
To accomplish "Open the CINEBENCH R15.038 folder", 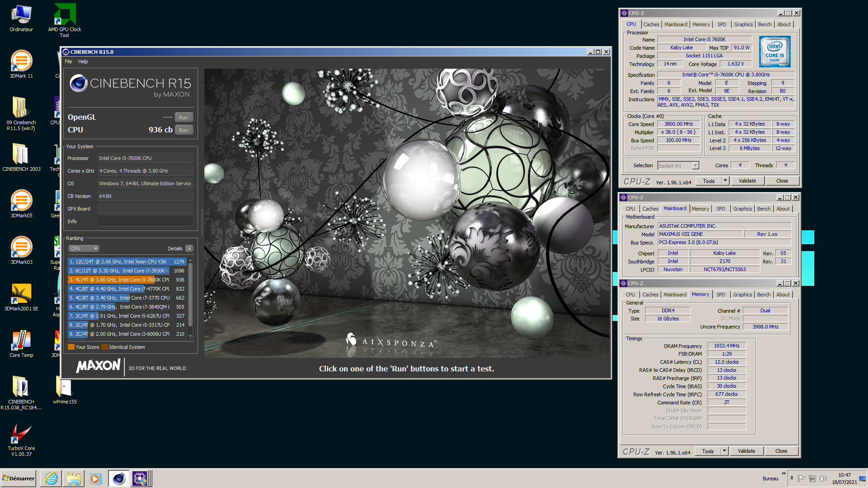I will [x=21, y=393].
